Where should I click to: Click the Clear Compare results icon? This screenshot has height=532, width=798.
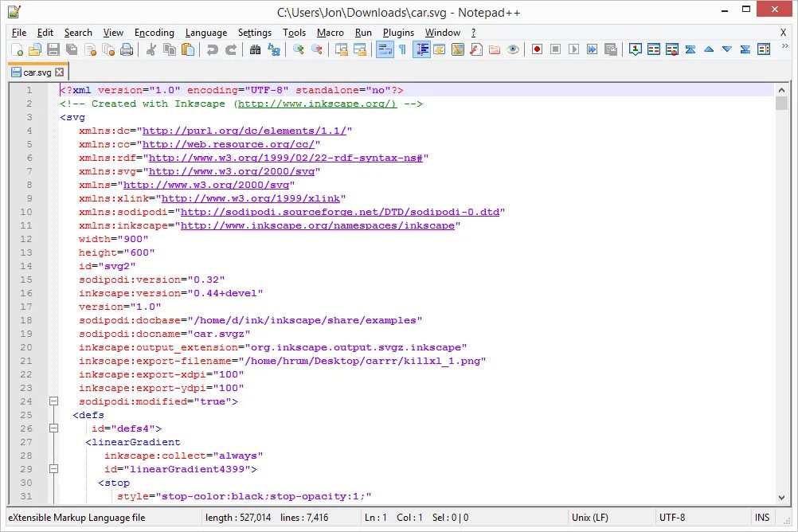click(x=672, y=49)
